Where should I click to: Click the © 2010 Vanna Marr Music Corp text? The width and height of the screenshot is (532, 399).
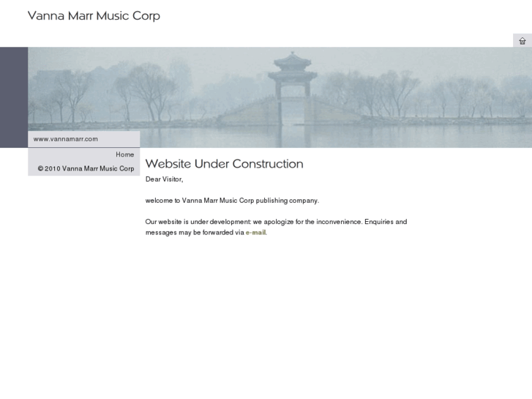pos(86,169)
